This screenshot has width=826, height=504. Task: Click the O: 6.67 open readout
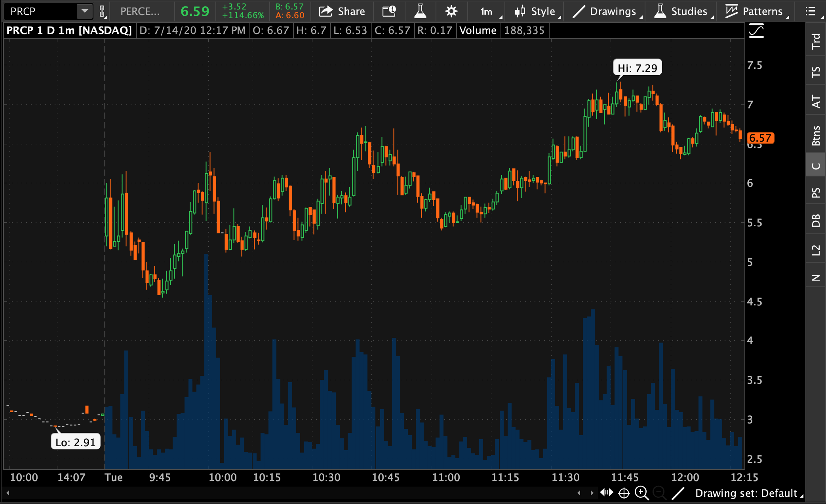[271, 30]
